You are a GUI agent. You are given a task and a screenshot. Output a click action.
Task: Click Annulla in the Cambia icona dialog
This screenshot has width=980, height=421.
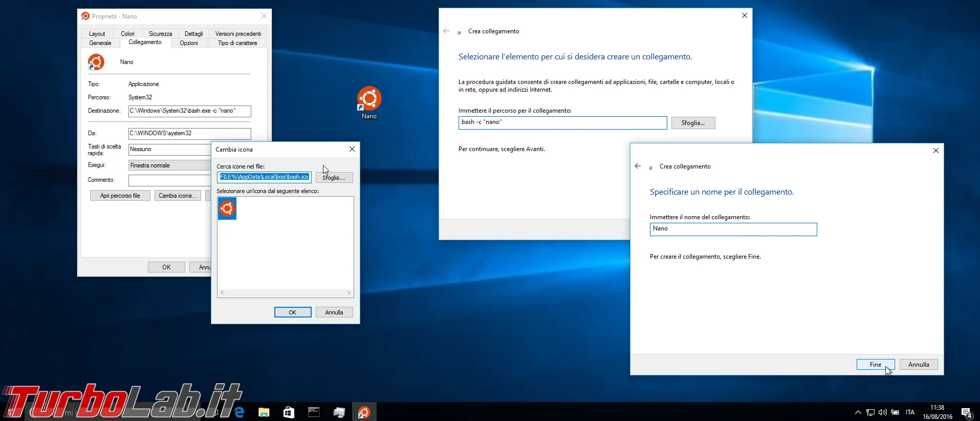(x=334, y=312)
